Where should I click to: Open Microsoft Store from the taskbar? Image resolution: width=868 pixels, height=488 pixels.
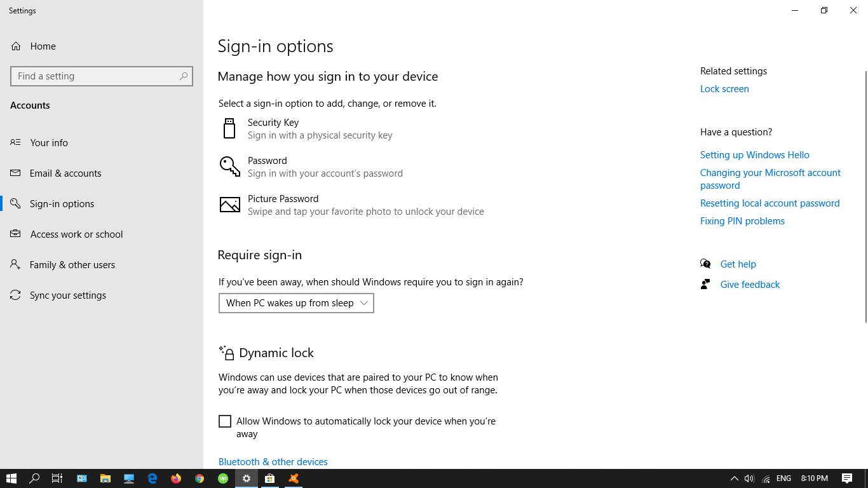coord(269,478)
